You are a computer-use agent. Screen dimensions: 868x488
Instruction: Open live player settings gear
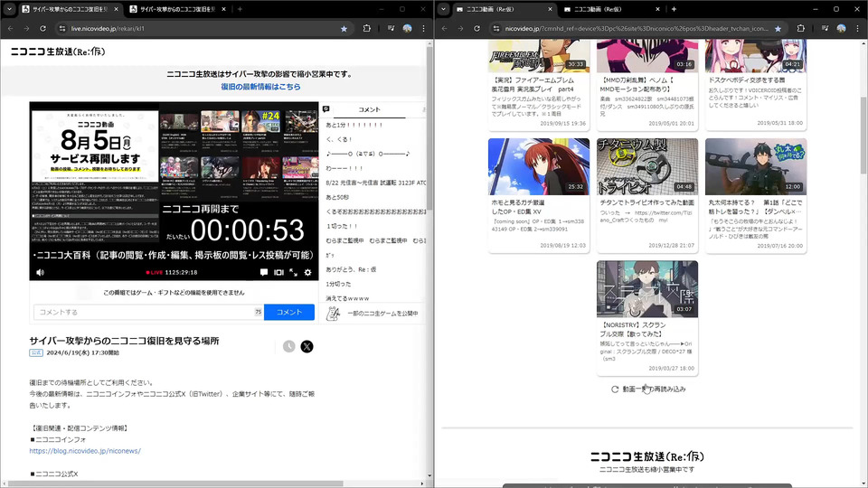307,272
